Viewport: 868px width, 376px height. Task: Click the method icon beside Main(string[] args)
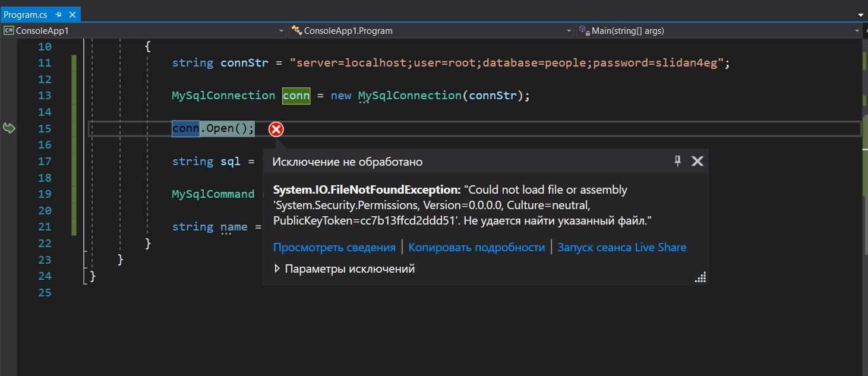585,30
